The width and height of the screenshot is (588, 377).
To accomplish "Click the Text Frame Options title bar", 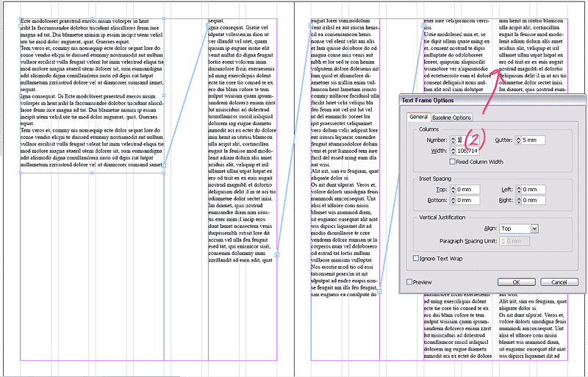I will [x=492, y=100].
